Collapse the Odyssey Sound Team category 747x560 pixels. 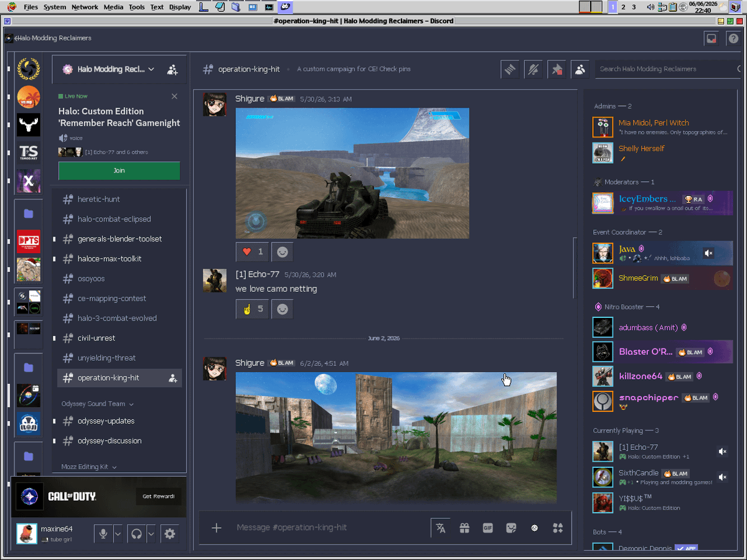[97, 404]
